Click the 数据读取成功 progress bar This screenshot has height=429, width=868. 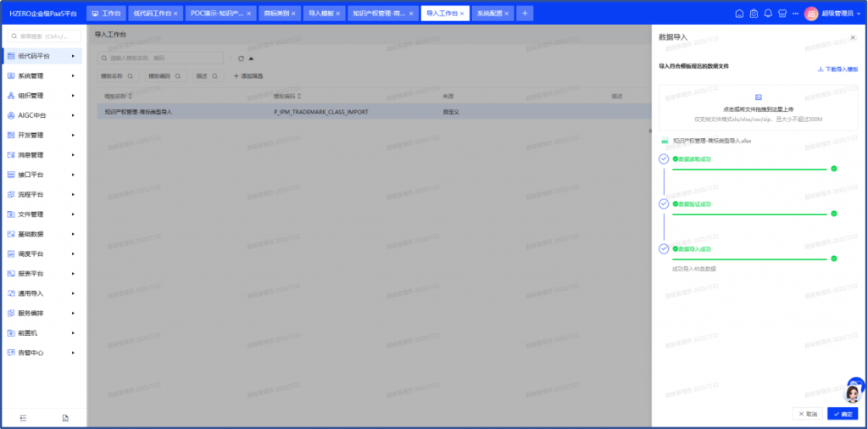[749, 169]
